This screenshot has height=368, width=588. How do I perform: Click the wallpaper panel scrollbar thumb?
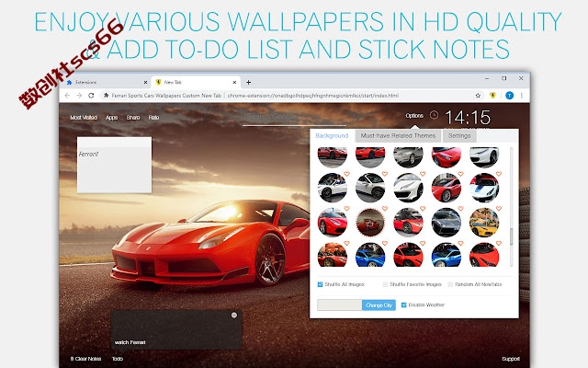click(x=511, y=236)
